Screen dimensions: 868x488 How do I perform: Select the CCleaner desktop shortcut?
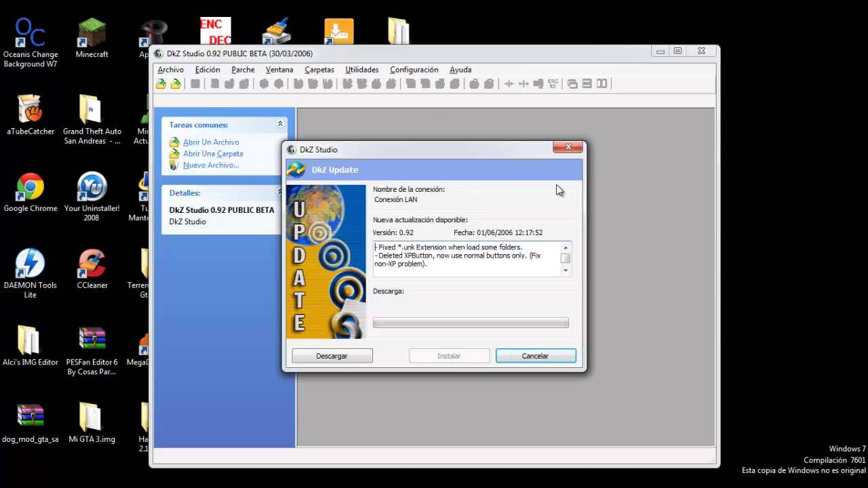pyautogui.click(x=92, y=269)
